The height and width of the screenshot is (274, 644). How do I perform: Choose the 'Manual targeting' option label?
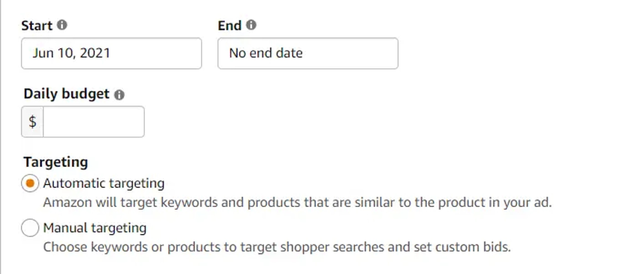tap(95, 228)
